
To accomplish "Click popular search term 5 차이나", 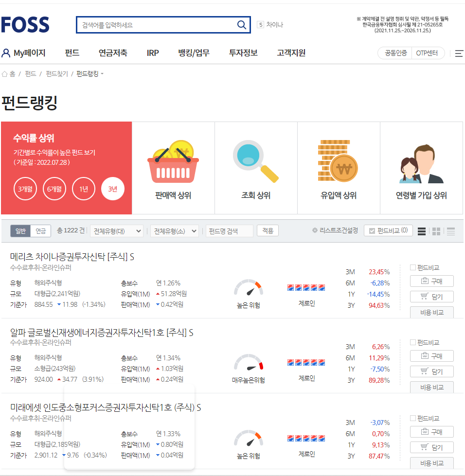I will pos(270,25).
